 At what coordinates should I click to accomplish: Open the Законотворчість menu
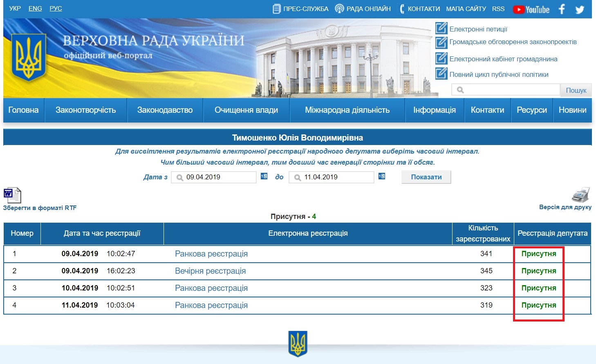click(85, 110)
